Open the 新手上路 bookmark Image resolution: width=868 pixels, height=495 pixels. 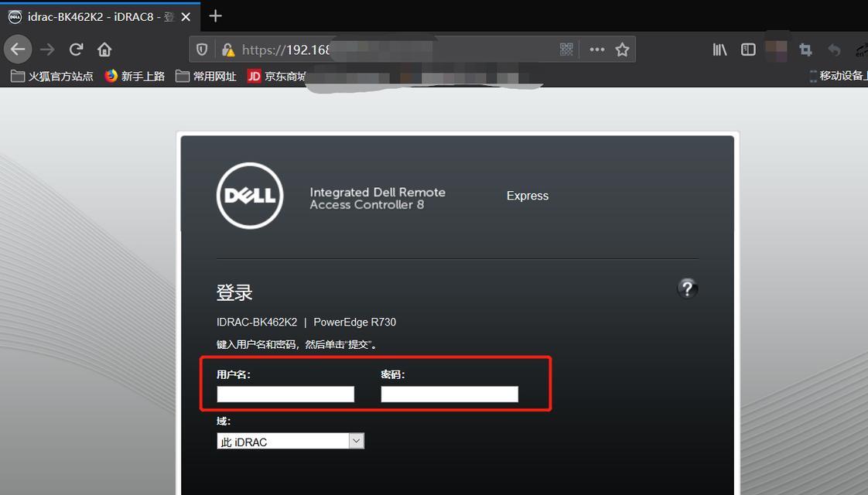(x=135, y=76)
